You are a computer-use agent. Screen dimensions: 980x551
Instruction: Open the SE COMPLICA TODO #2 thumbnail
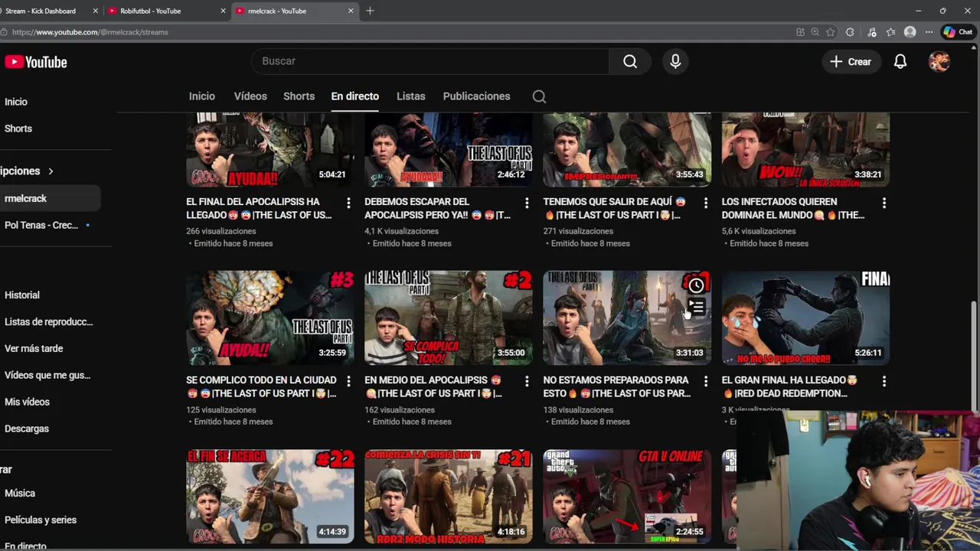pos(449,318)
